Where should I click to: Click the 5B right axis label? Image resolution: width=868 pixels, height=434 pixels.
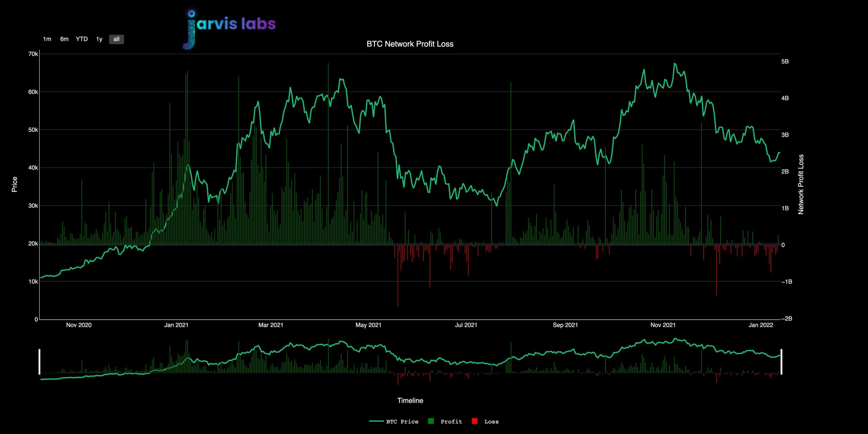click(785, 61)
